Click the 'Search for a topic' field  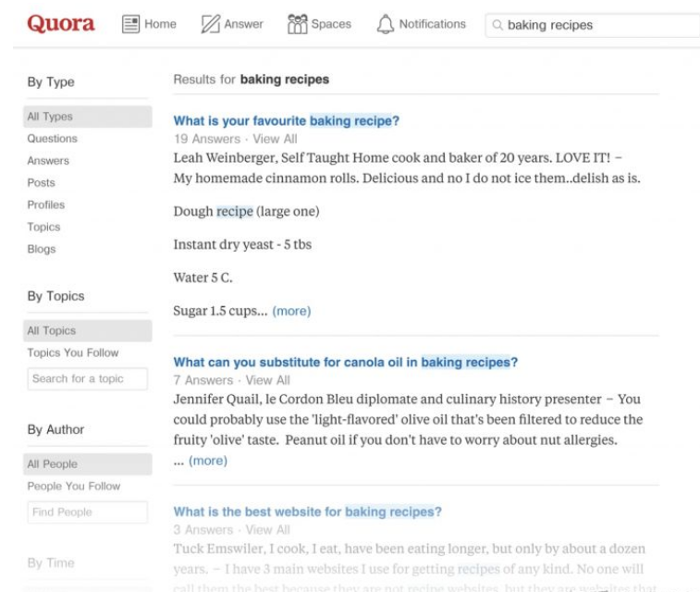coord(87,378)
